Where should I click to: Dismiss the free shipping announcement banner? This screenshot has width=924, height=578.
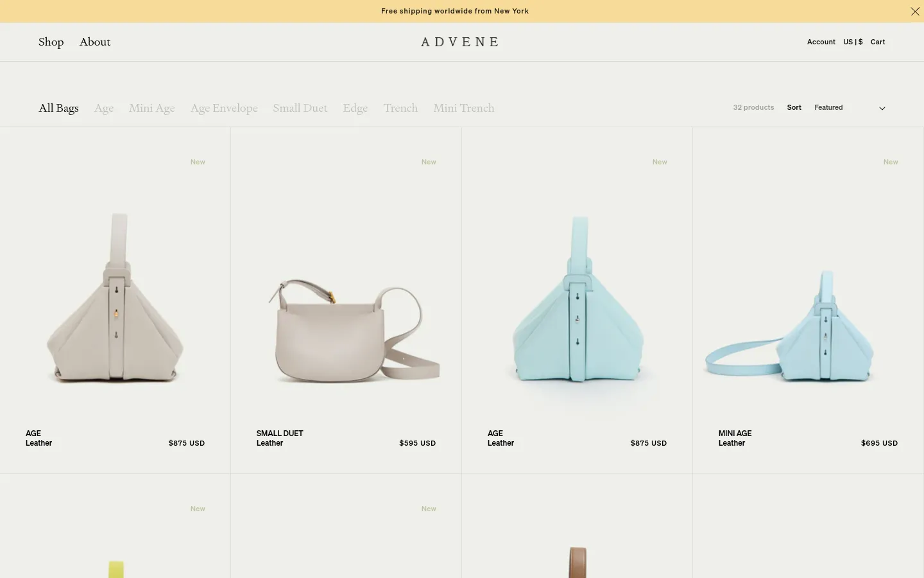point(915,11)
